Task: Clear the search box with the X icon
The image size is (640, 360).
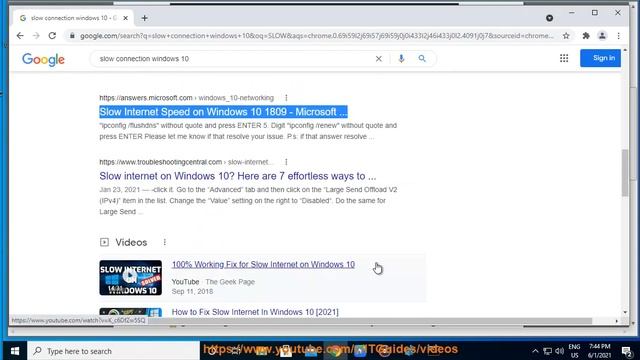Action: 379,59
